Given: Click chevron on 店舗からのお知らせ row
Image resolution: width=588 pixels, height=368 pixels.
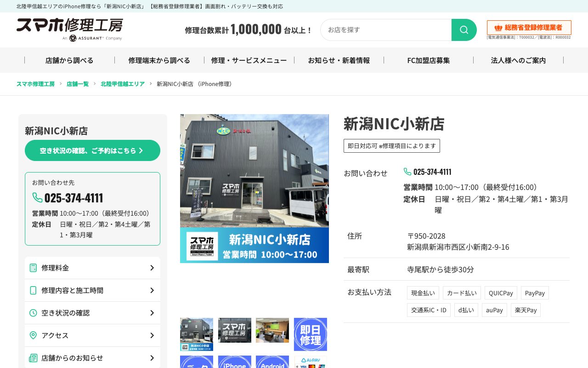Looking at the screenshot, I should click(x=152, y=358).
